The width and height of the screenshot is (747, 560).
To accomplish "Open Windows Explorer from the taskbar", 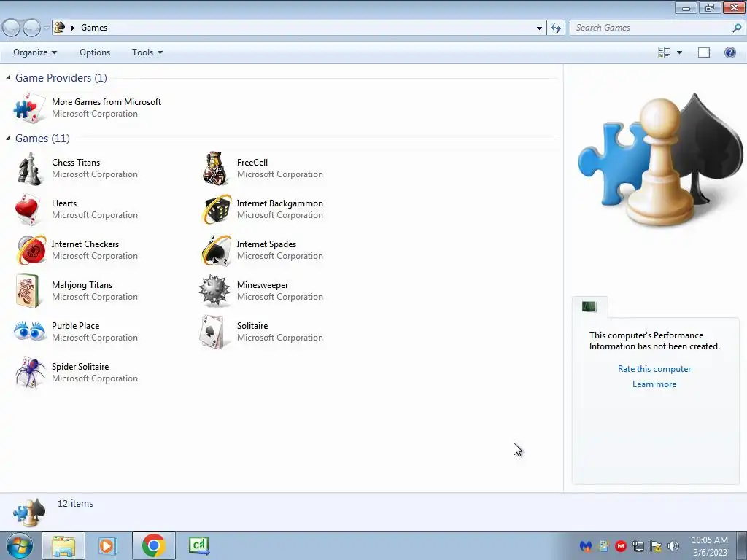I will click(63, 545).
